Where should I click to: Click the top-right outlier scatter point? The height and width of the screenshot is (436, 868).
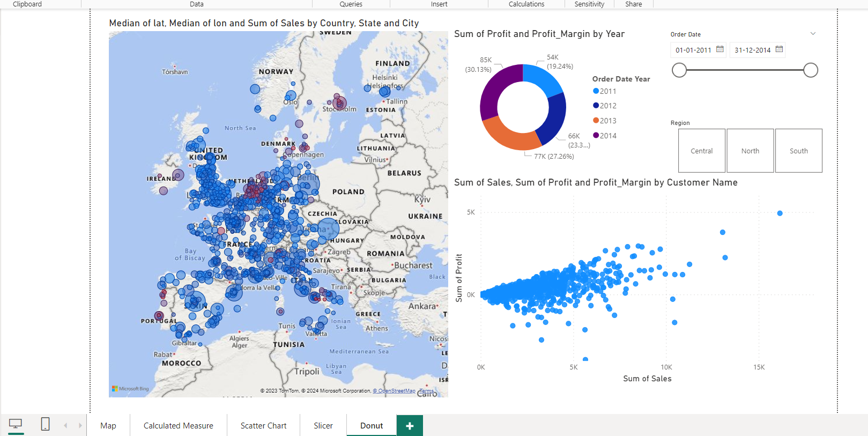coord(780,213)
